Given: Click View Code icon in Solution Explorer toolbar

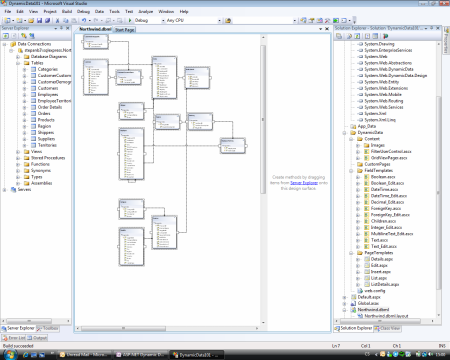Looking at the screenshot, I should click(367, 36).
